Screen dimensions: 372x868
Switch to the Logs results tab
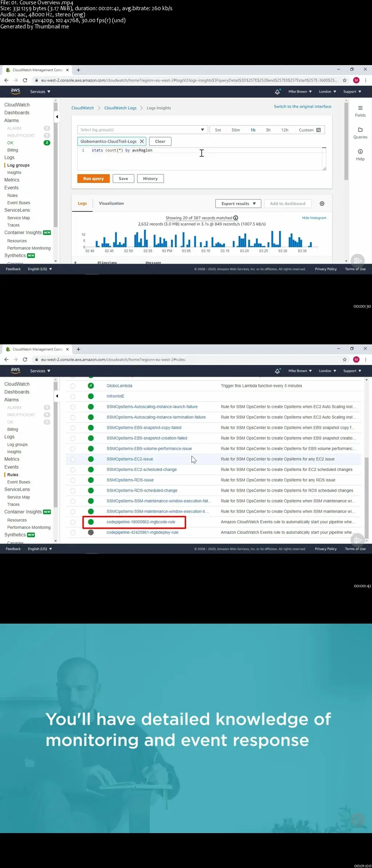tap(82, 203)
